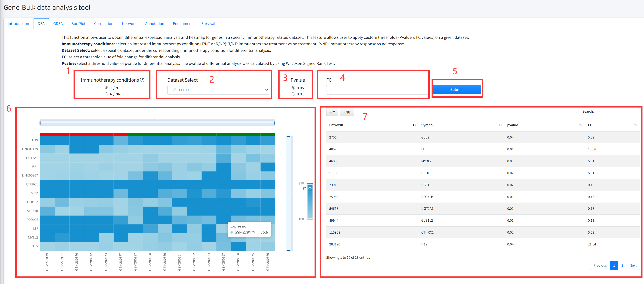Viewport: 644px width, 284px height.
Task: Sort table by FC column arrows
Action: [636, 125]
